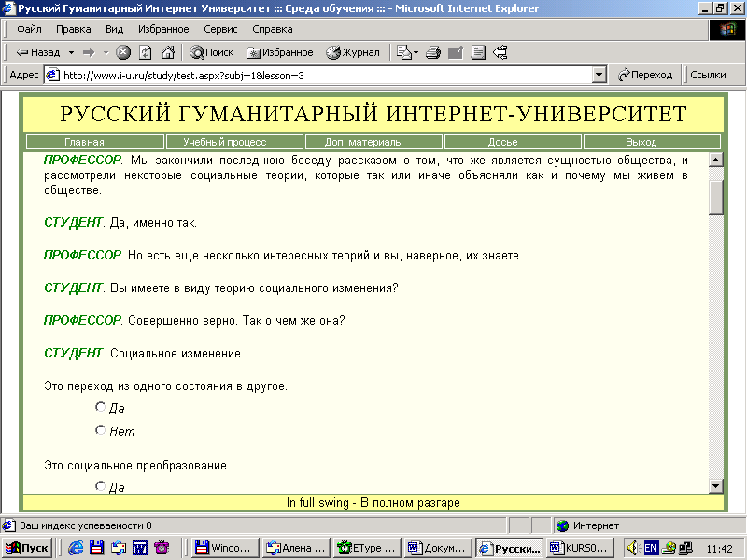This screenshot has height=560, width=747.
Task: Click the vertical scrollbar thumb
Action: 715,198
